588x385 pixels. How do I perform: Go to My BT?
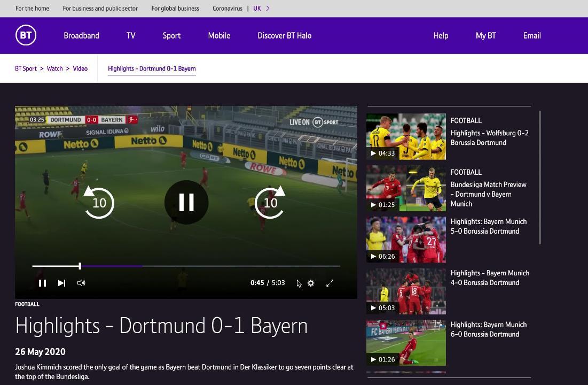pyautogui.click(x=485, y=36)
